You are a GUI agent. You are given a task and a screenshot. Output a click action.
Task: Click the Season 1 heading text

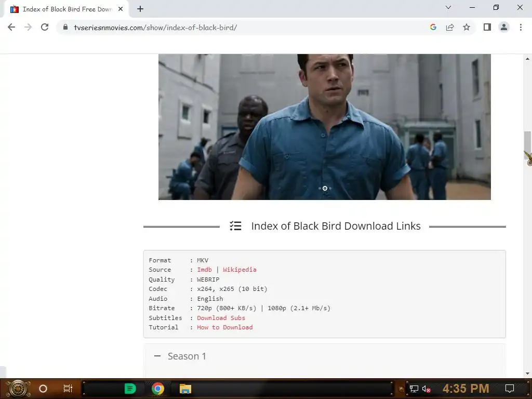(x=187, y=356)
